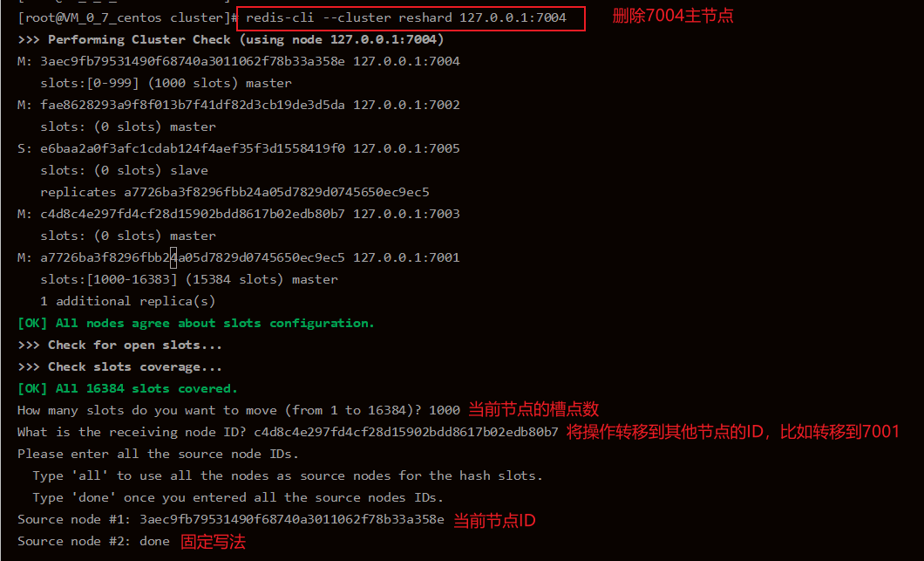Select slave node ID e6baa2a0f3af on 7005 line
Image resolution: width=924 pixels, height=561 pixels.
pos(192,148)
